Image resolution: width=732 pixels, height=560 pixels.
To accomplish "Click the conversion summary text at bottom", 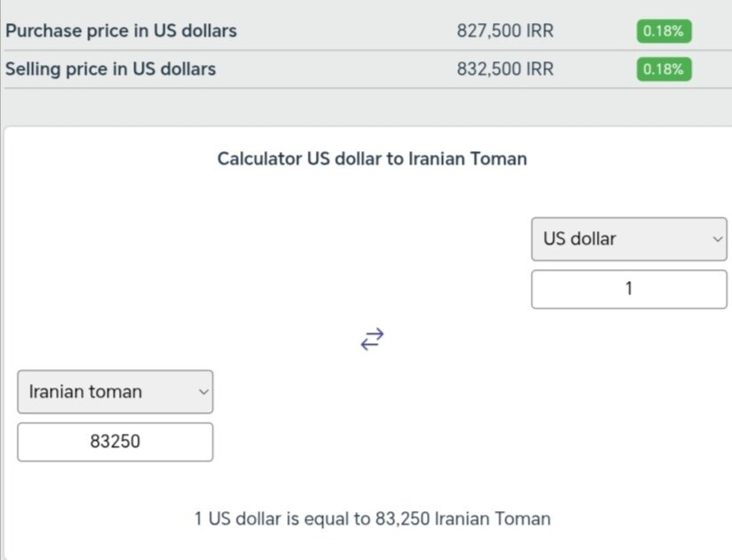I will (x=372, y=518).
